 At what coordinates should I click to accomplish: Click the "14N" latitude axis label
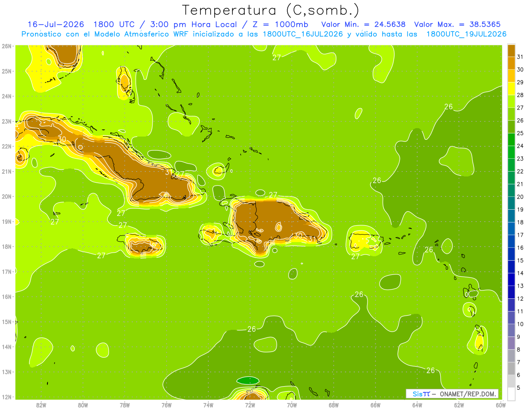click(6, 347)
